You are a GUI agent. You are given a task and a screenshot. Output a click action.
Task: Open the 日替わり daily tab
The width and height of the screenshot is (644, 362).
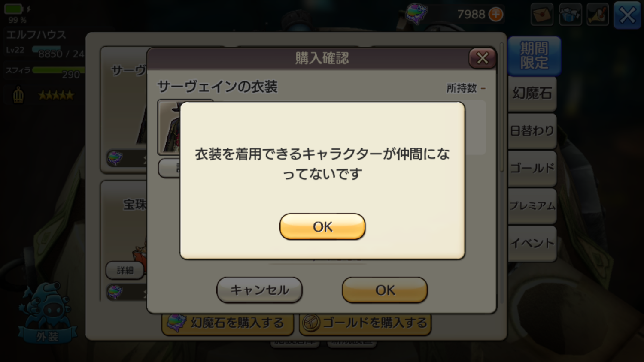[532, 131]
